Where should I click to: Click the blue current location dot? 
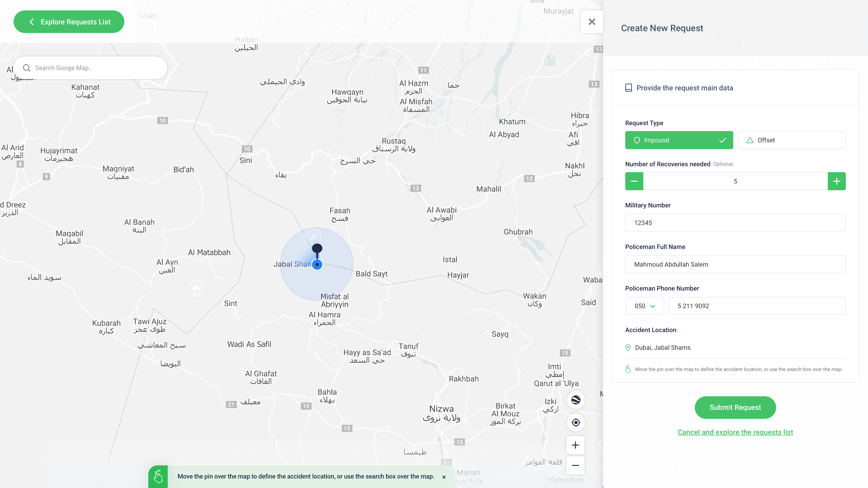(317, 265)
